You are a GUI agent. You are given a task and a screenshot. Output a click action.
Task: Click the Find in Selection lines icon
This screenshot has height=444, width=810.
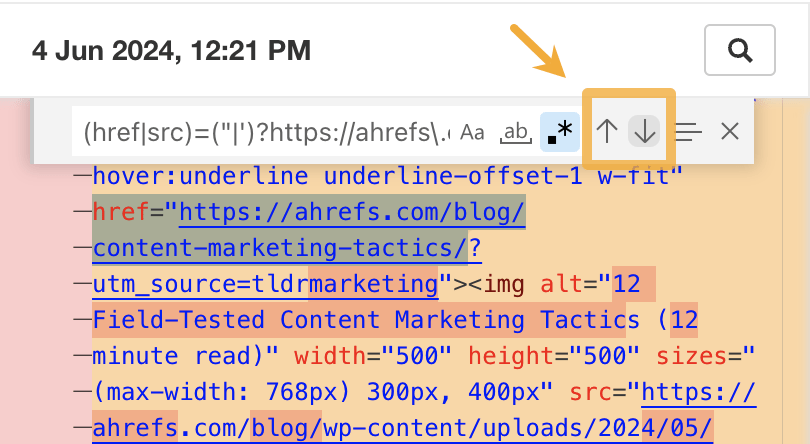pyautogui.click(x=687, y=131)
